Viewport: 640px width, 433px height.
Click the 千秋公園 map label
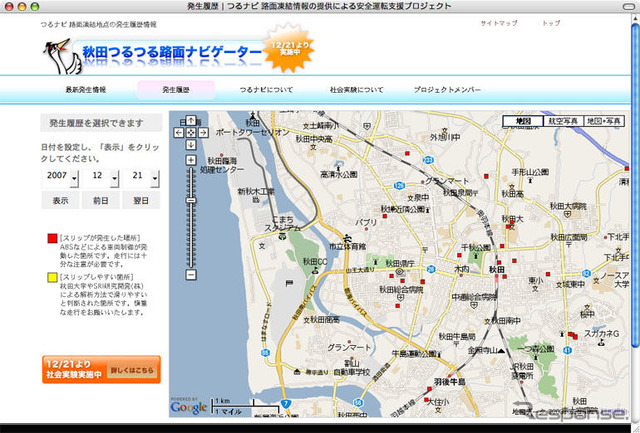coord(476,247)
